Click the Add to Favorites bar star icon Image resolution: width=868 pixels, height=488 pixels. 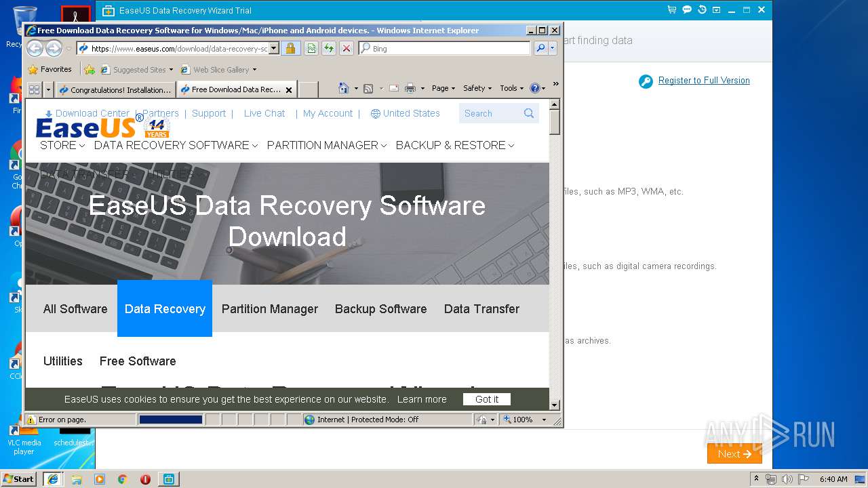90,69
